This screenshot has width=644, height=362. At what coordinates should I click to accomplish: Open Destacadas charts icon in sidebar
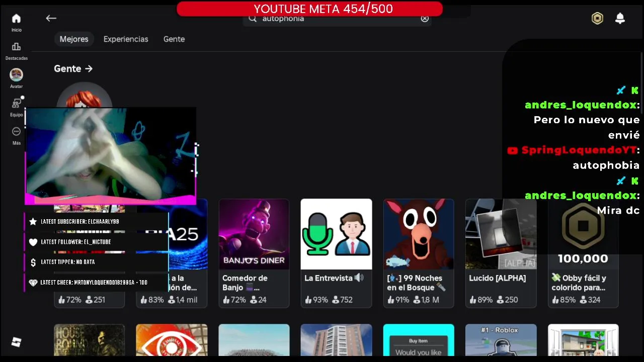tap(16, 47)
